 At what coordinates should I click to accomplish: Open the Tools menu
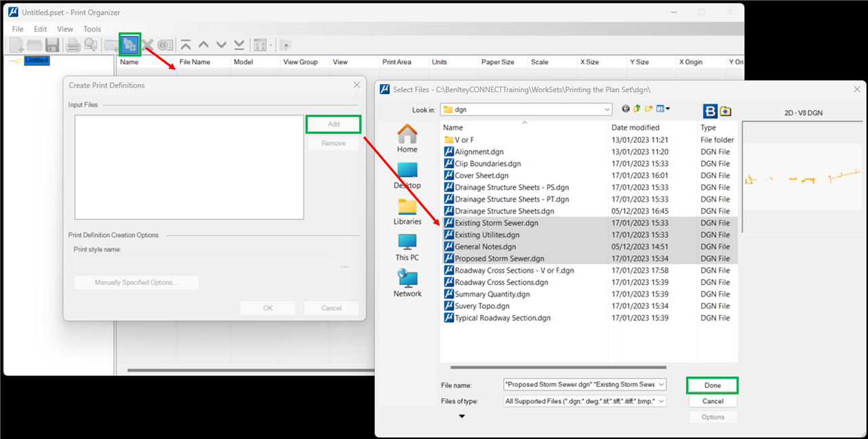click(x=92, y=29)
